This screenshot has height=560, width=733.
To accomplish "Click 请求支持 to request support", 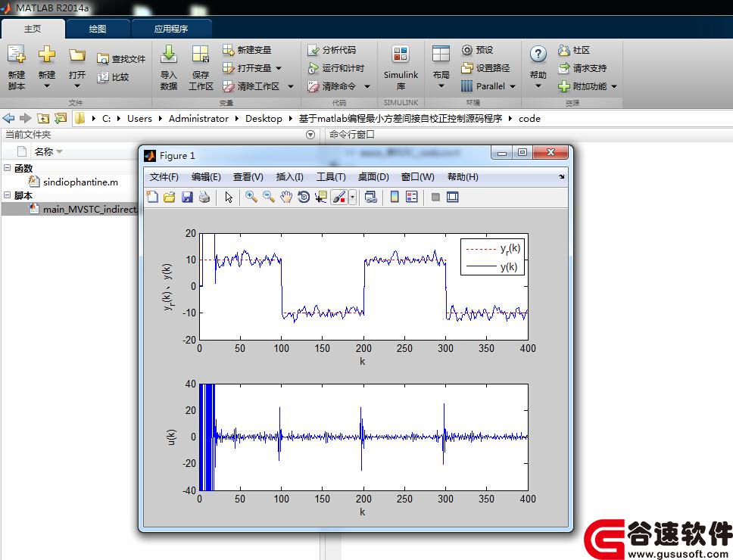I will (582, 68).
